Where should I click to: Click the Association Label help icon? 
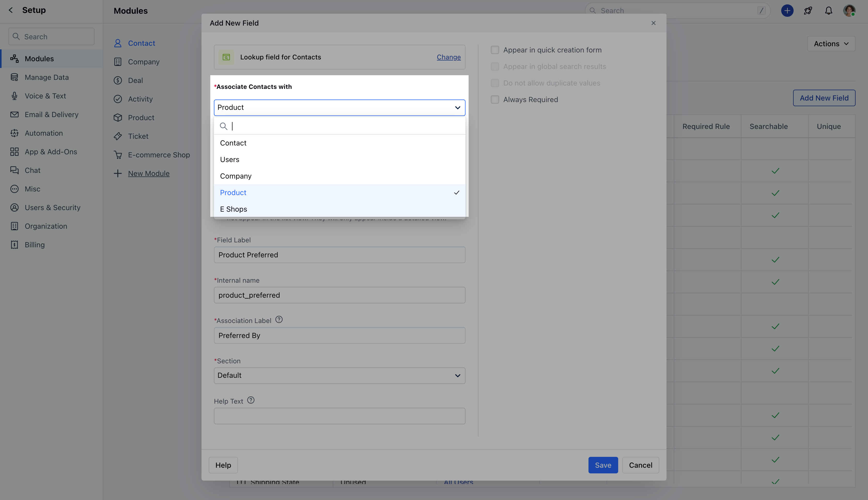pos(279,319)
